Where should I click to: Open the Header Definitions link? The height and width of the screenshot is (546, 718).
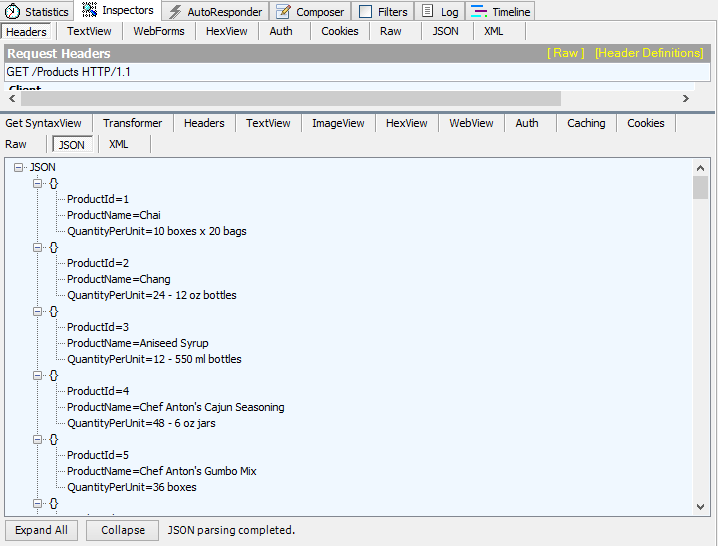point(648,53)
